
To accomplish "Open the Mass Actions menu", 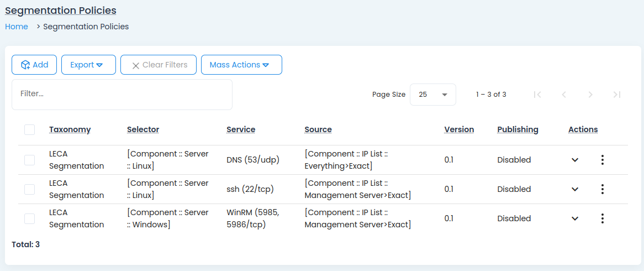I will point(241,65).
